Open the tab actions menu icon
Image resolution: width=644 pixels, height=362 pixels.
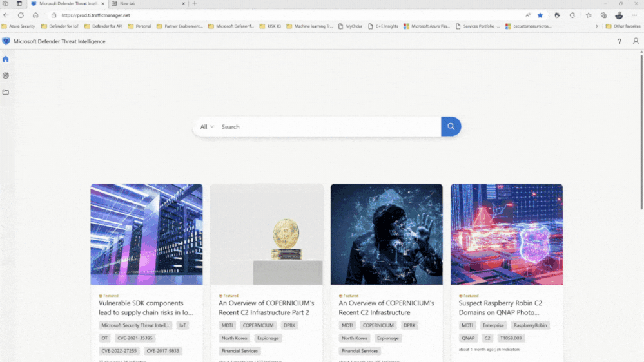coord(5,3)
